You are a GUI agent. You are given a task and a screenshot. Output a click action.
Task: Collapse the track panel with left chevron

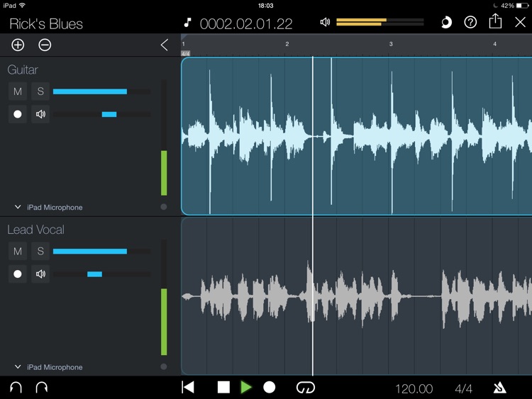tap(165, 45)
